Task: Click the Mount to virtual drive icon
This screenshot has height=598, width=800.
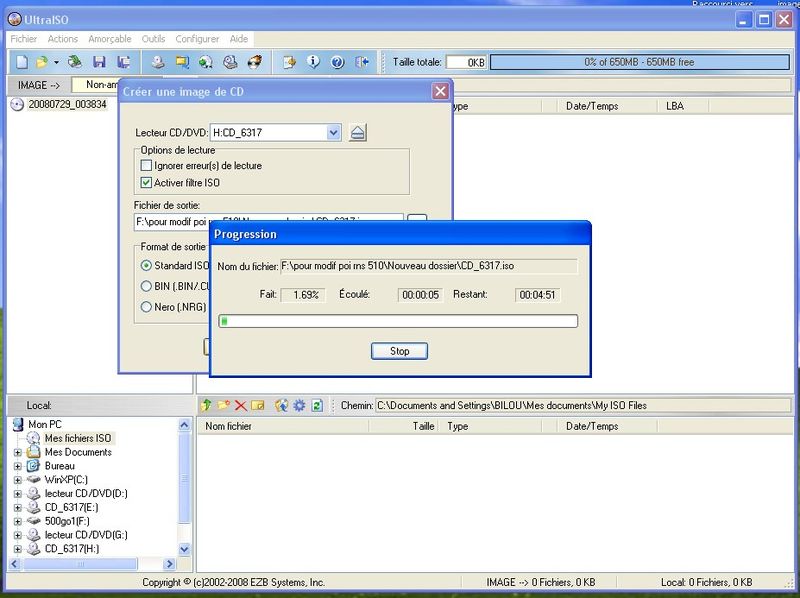Action: point(230,62)
